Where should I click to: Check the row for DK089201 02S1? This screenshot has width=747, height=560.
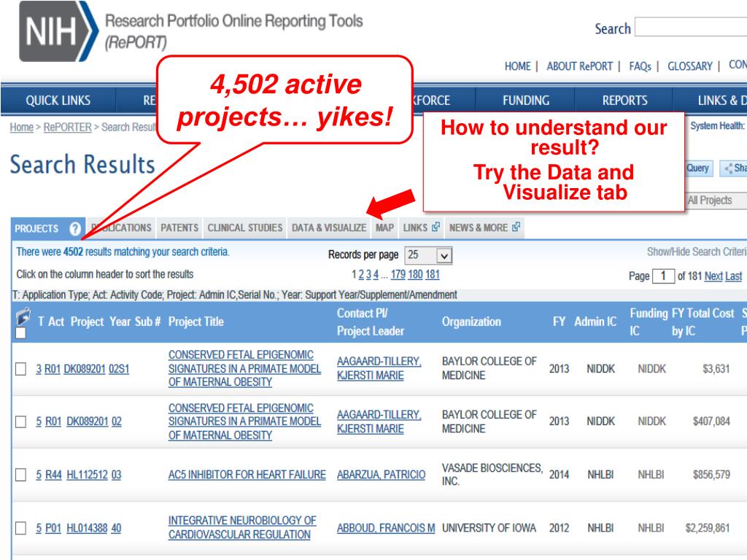tap(20, 369)
